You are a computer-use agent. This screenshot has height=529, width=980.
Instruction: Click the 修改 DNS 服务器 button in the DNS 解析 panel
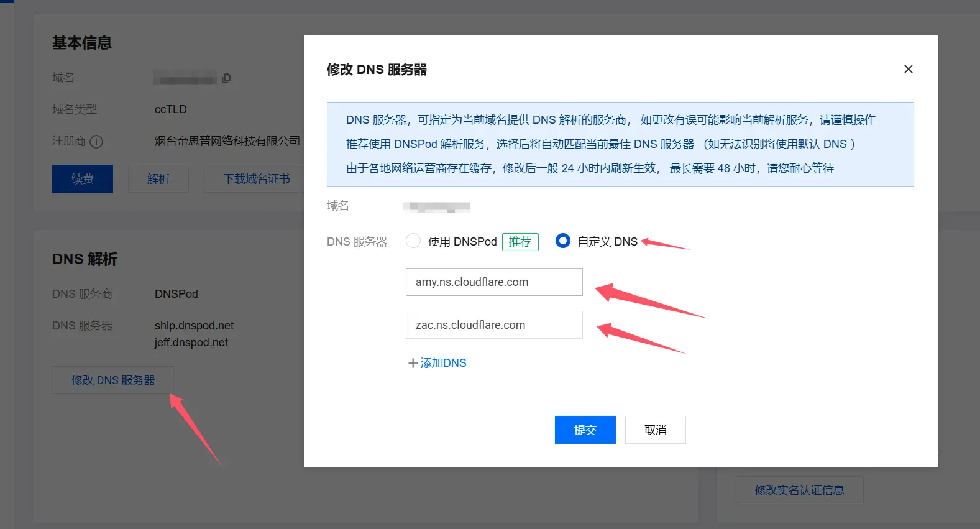coord(113,380)
